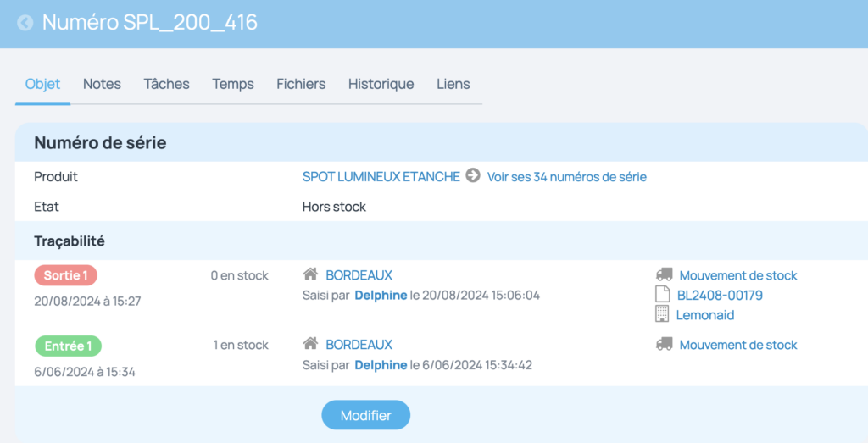Click the truck icon in the Sortie 1 row
The width and height of the screenshot is (868, 443).
pos(664,274)
